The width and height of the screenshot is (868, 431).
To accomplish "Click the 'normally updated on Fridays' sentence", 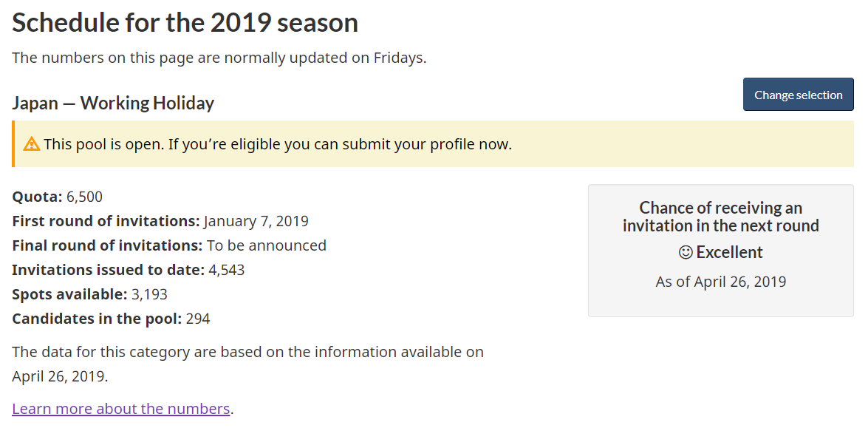I will (219, 58).
